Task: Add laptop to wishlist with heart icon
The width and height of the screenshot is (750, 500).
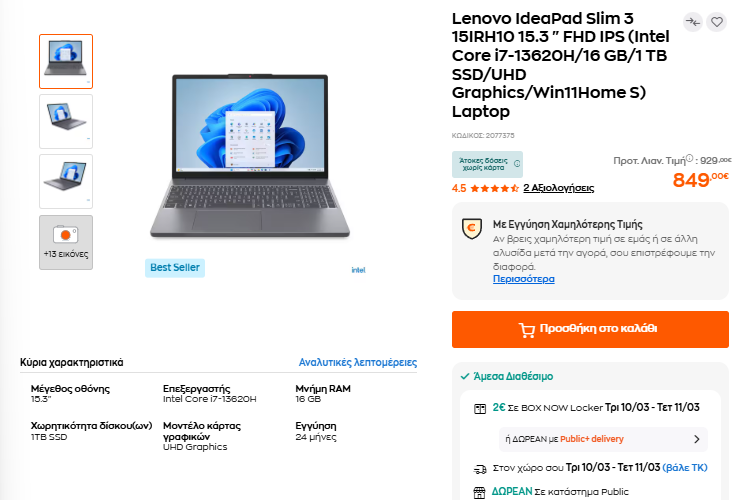Action: (716, 22)
